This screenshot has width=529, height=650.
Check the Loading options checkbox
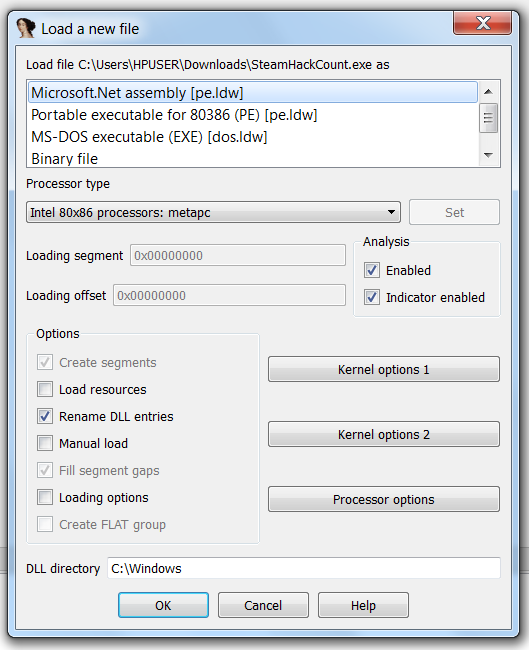(x=45, y=497)
